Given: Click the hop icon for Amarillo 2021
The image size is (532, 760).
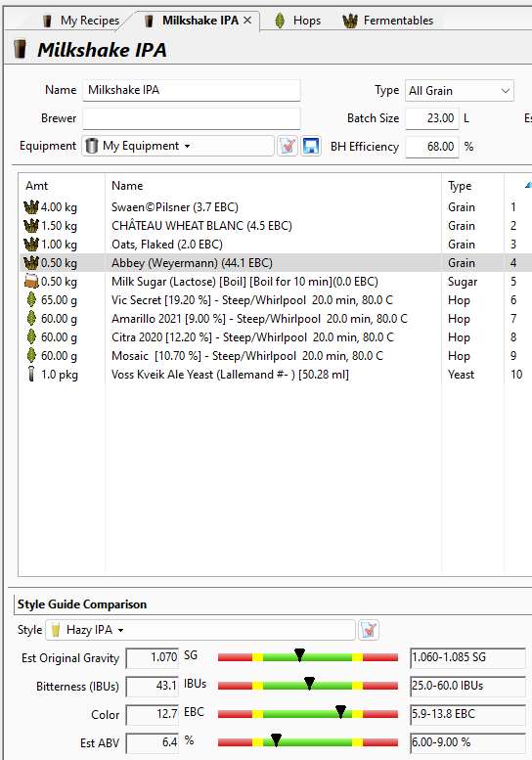Looking at the screenshot, I should [x=31, y=319].
